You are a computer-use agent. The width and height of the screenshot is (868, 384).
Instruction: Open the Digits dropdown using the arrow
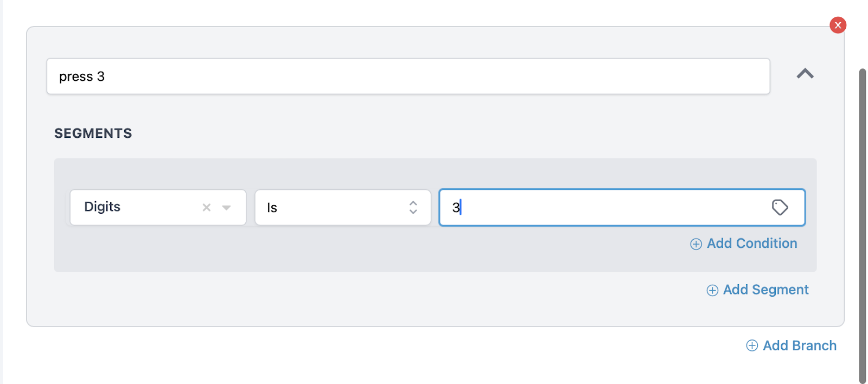point(227,208)
